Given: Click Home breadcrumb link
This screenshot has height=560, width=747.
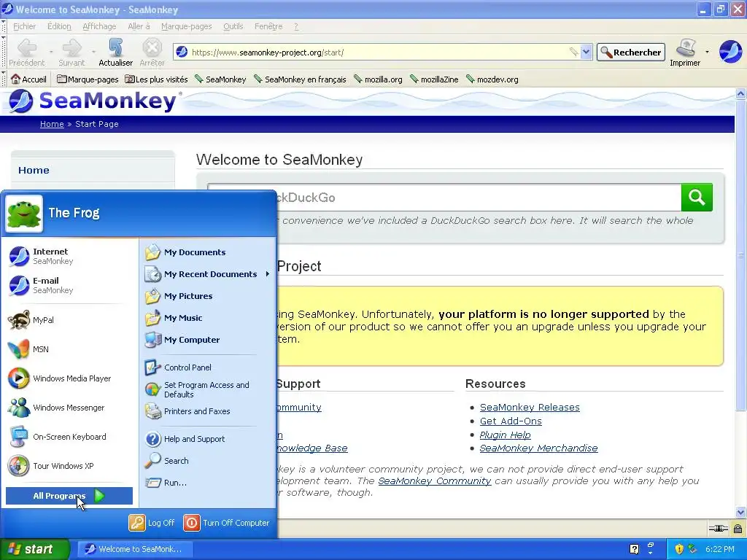Looking at the screenshot, I should point(52,124).
